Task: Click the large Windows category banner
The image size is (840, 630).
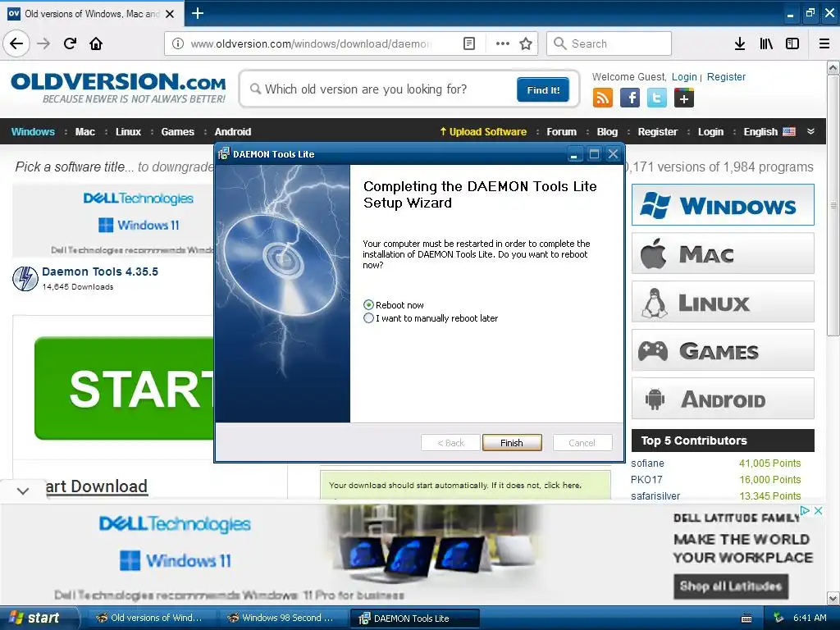Action: [723, 204]
